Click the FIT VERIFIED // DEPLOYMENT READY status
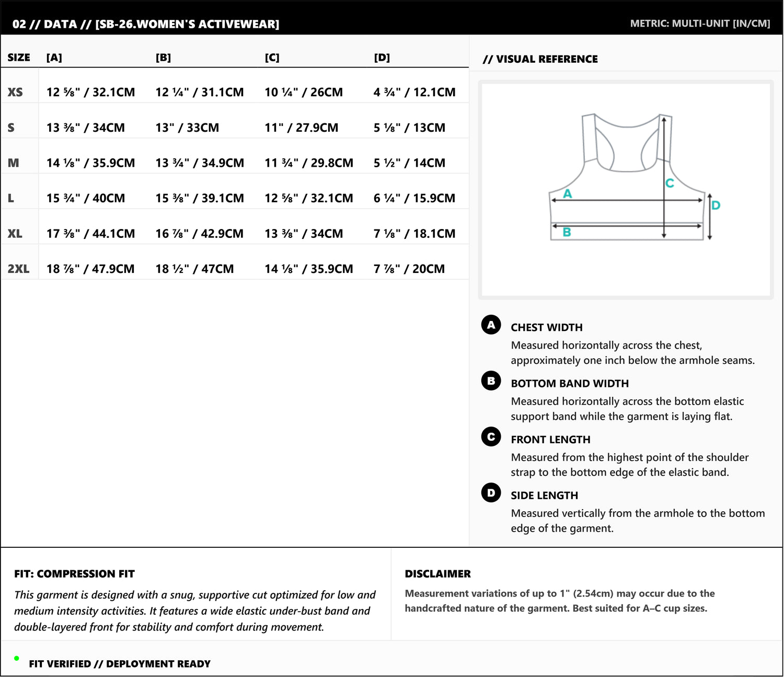The image size is (784, 677). [120, 664]
